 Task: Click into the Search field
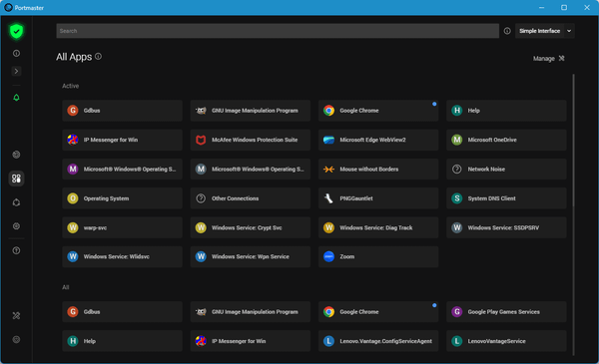278,31
